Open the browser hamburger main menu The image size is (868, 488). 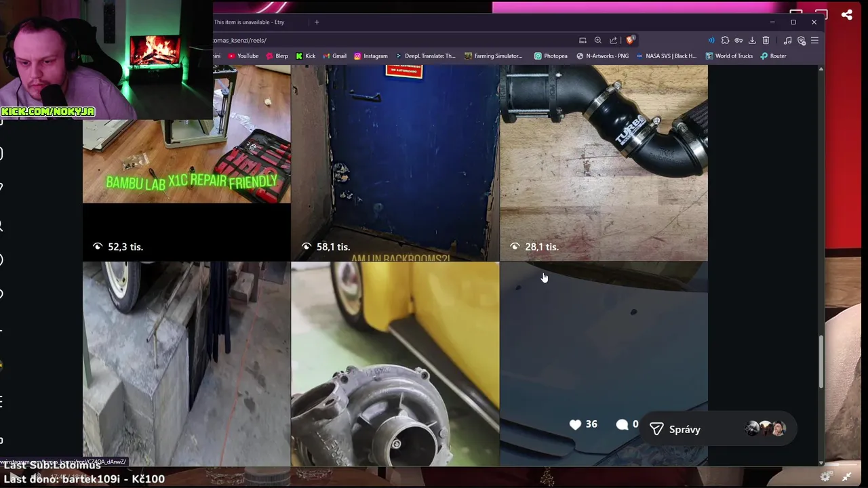(x=814, y=40)
